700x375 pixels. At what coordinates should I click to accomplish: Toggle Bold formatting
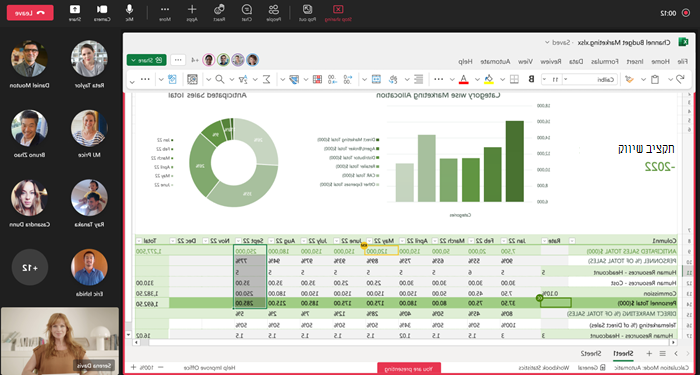click(531, 79)
